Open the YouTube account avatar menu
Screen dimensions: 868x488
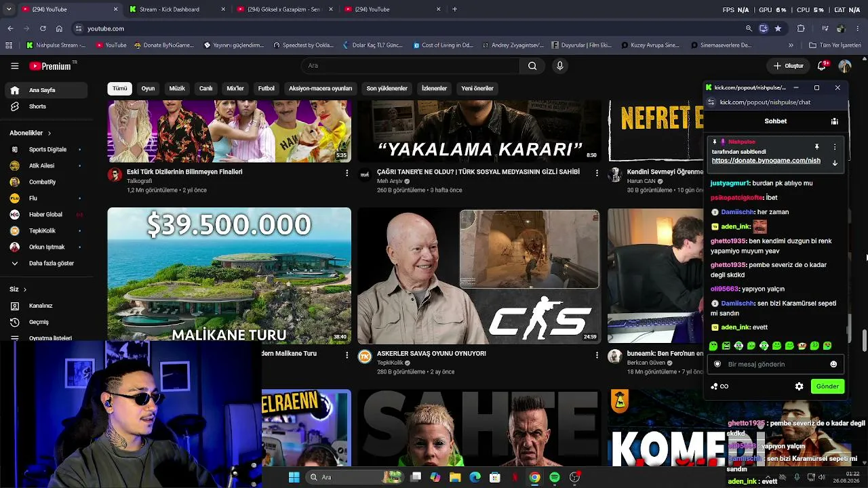coord(844,66)
